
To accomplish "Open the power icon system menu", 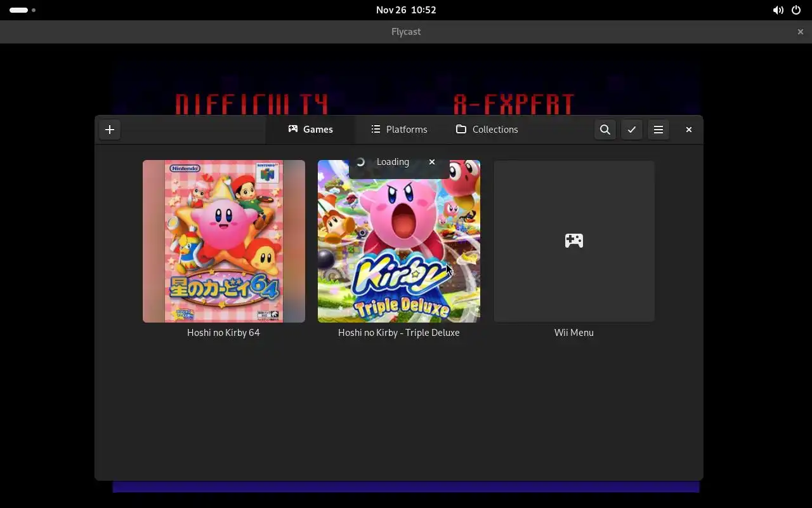I will [x=796, y=10].
